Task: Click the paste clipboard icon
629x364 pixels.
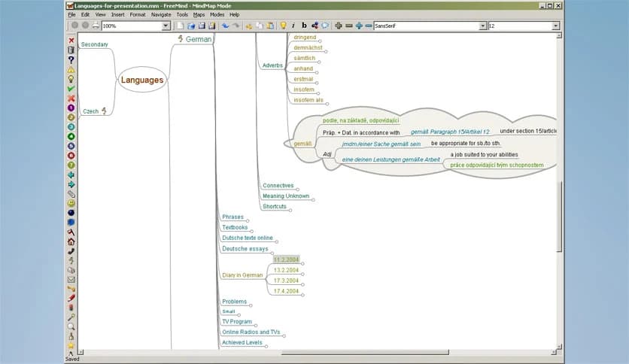Action: [x=270, y=26]
